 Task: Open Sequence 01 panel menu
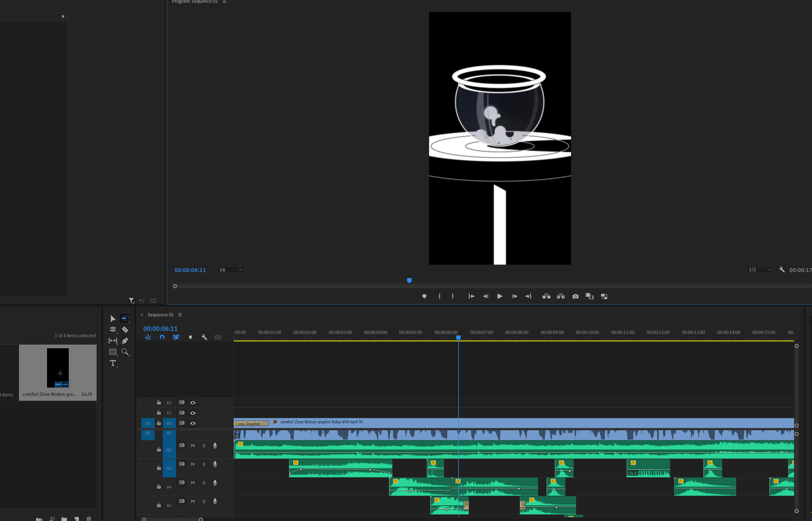point(180,315)
